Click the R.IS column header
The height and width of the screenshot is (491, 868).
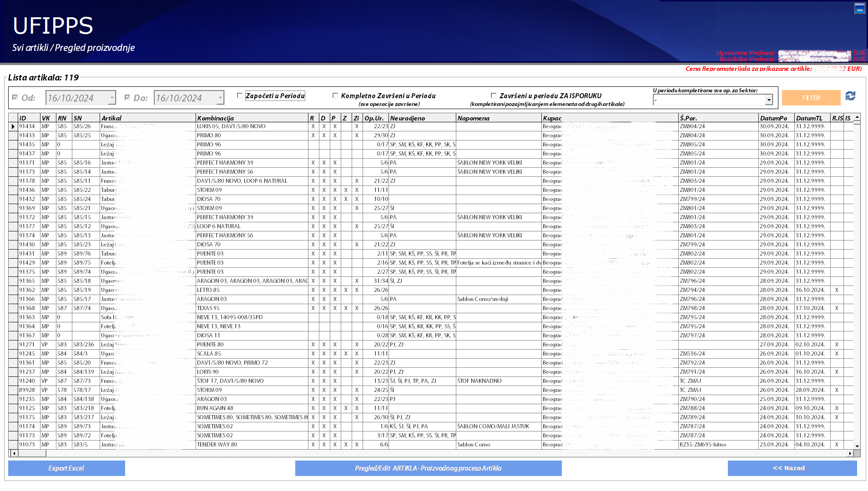(x=837, y=118)
